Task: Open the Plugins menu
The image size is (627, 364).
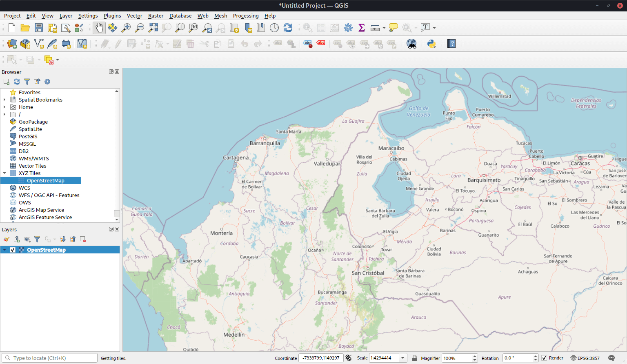Action: click(112, 16)
